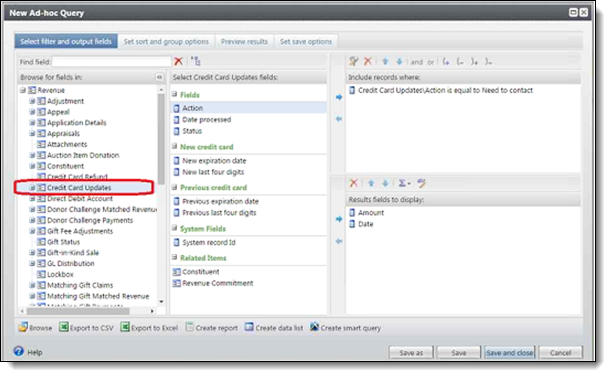611x377 pixels.
Task: Click into the Find field box
Action: point(111,62)
